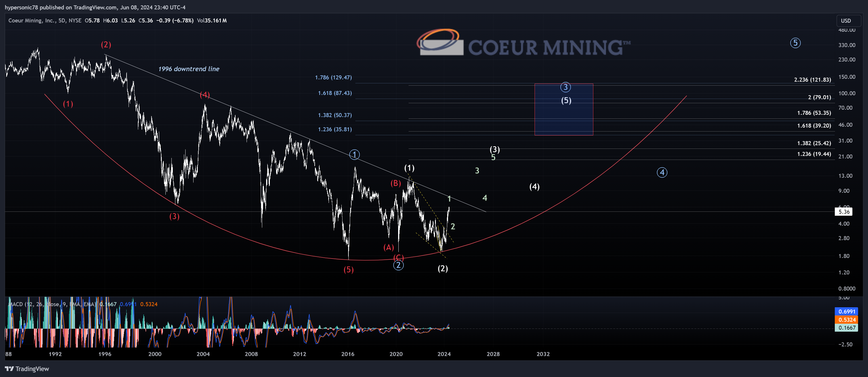Select Fibonacci level 1.382 (25.42)

[x=814, y=143]
